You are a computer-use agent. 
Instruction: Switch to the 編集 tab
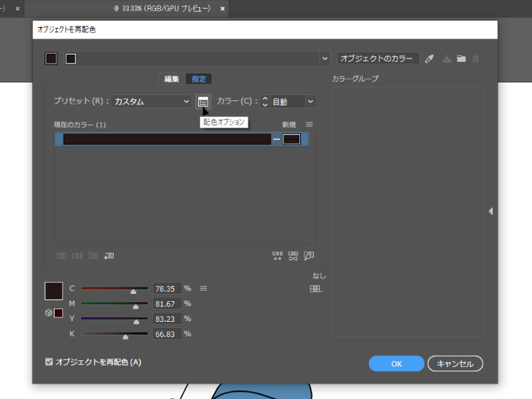[172, 79]
